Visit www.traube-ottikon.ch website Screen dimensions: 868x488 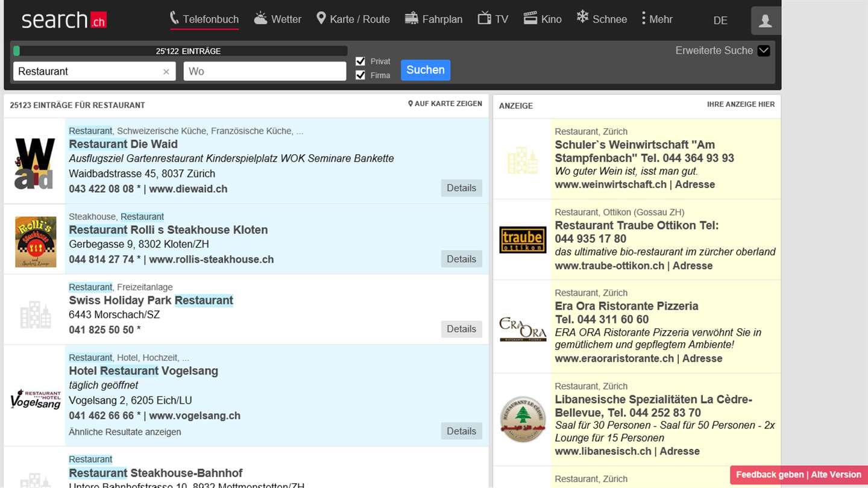click(x=609, y=266)
